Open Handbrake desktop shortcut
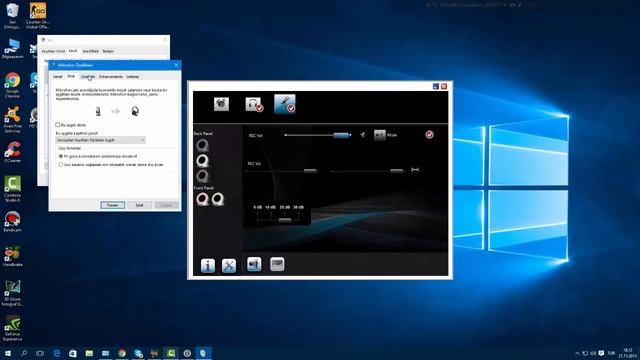Screen dimensions: 640x360 [x=13, y=256]
